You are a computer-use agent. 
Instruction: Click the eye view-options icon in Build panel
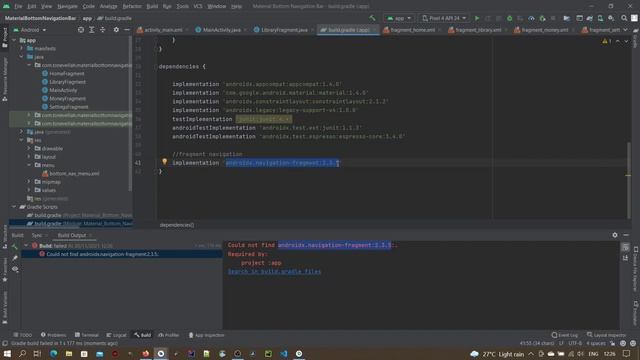(x=15, y=269)
